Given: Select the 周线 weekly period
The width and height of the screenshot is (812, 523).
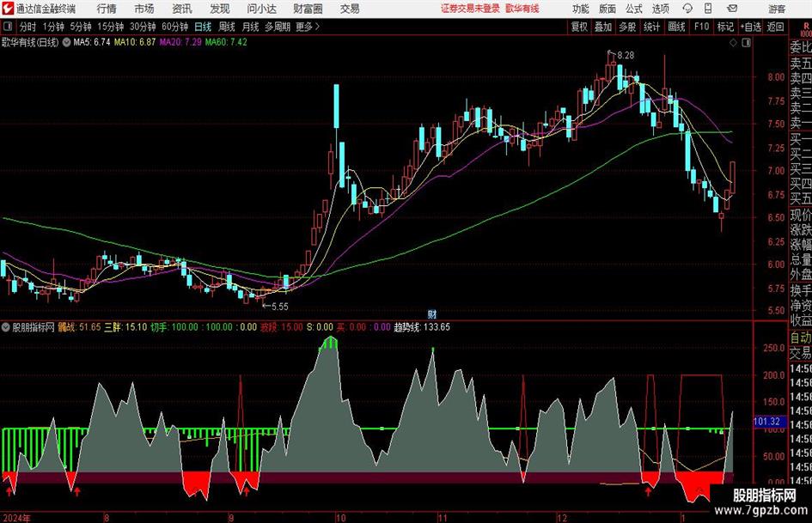Looking at the screenshot, I should pos(227,27).
